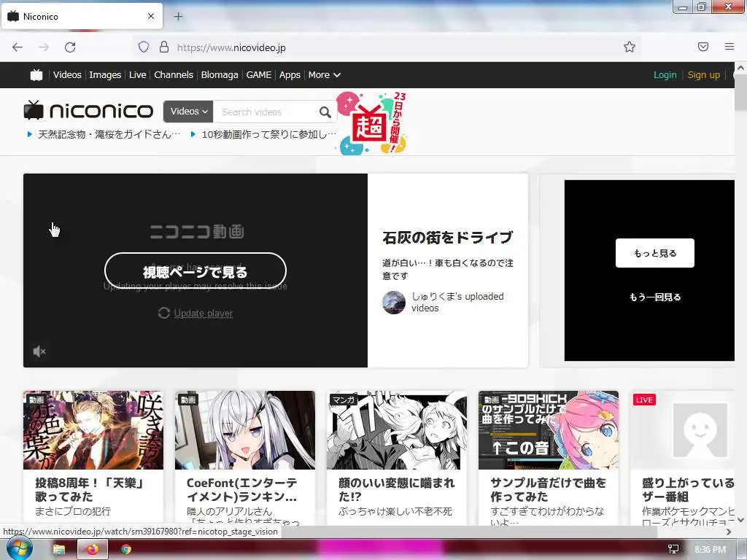This screenshot has width=747, height=560.
Task: Go back with the browser back arrow
Action: pos(18,47)
